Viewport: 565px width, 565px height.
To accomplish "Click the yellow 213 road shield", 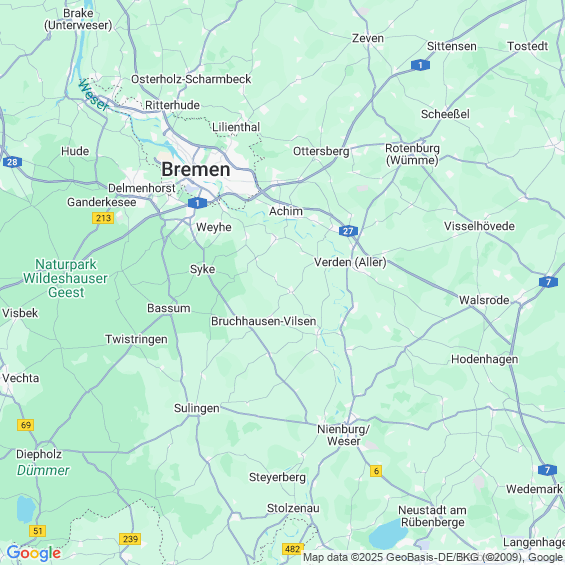I will (103, 218).
